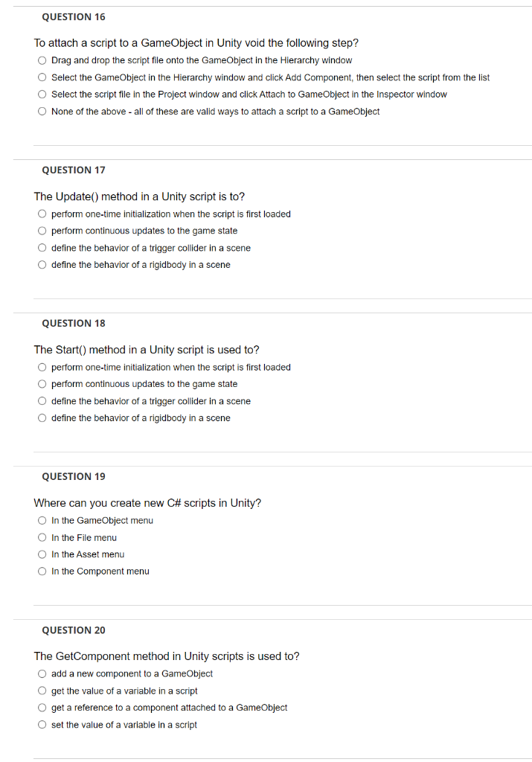
Task: Select 'get a reference to a component' answer
Action: 42,707
